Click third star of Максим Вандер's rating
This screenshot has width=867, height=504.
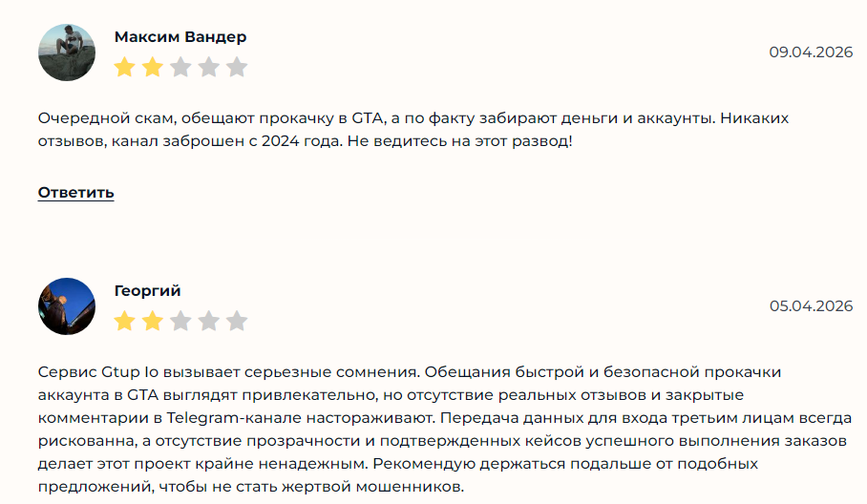click(180, 67)
